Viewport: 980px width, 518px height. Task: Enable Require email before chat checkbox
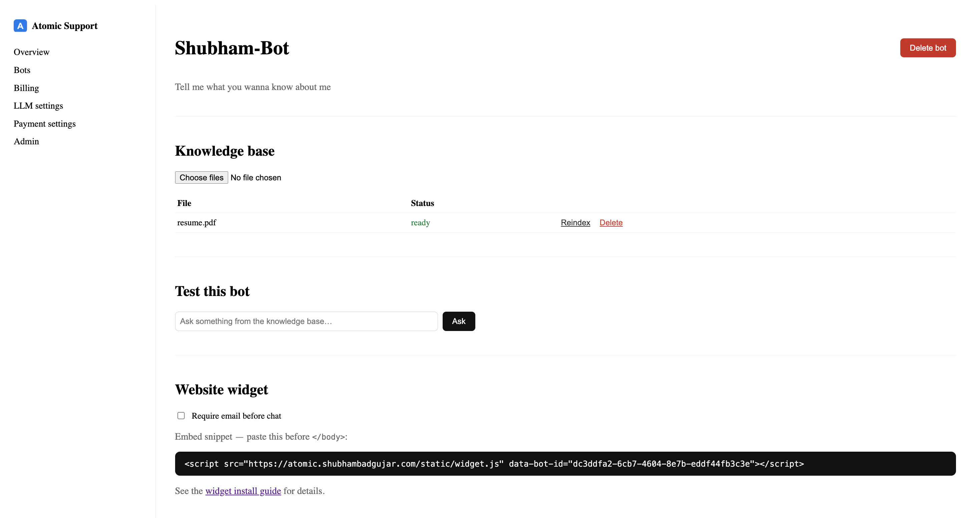[181, 415]
